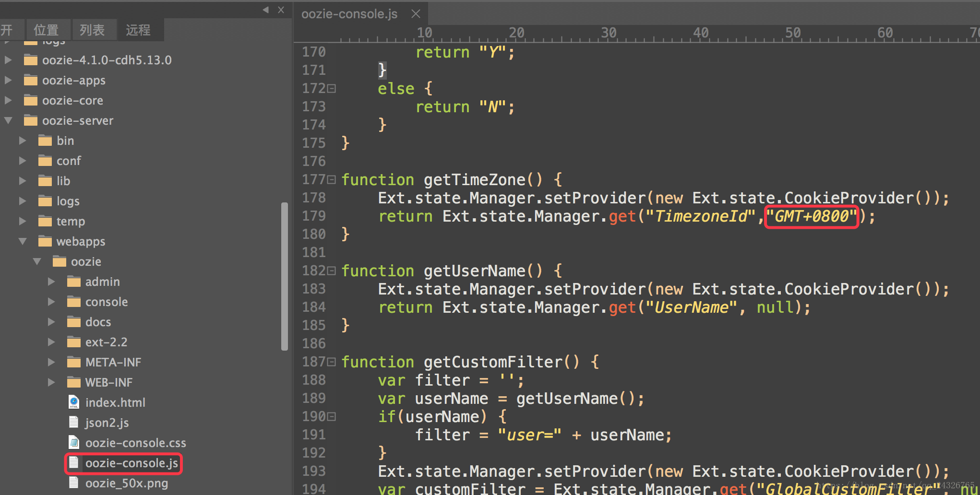Click the oozie-server folder icon

pos(31,120)
